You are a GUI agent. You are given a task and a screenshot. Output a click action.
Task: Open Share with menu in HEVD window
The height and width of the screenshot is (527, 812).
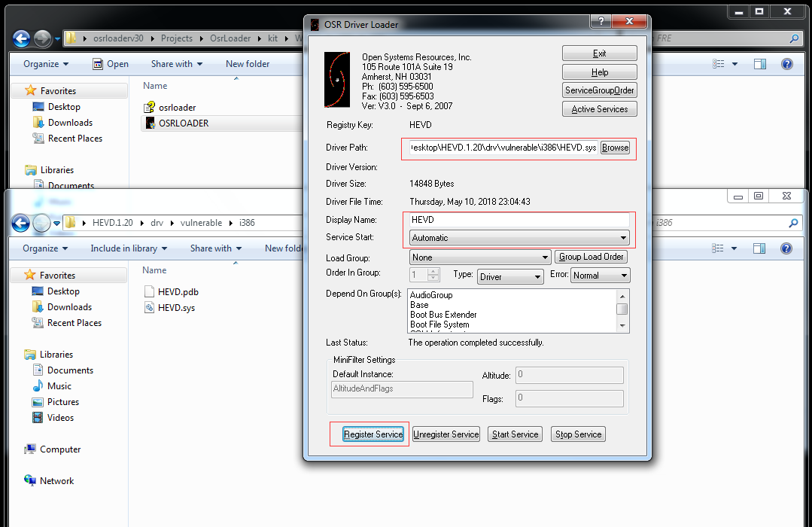(216, 248)
